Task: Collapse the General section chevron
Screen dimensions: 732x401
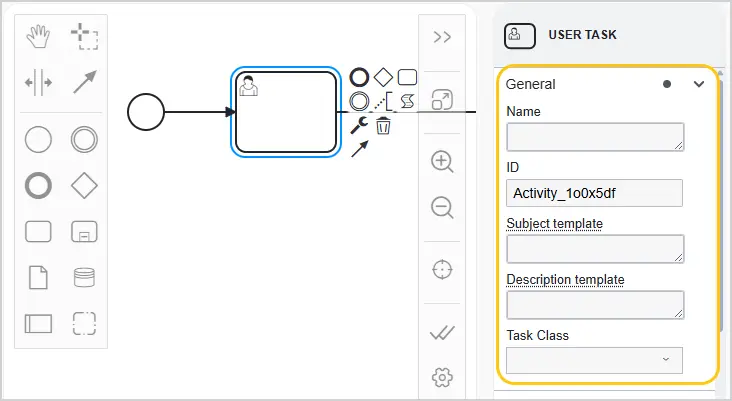Action: tap(698, 84)
